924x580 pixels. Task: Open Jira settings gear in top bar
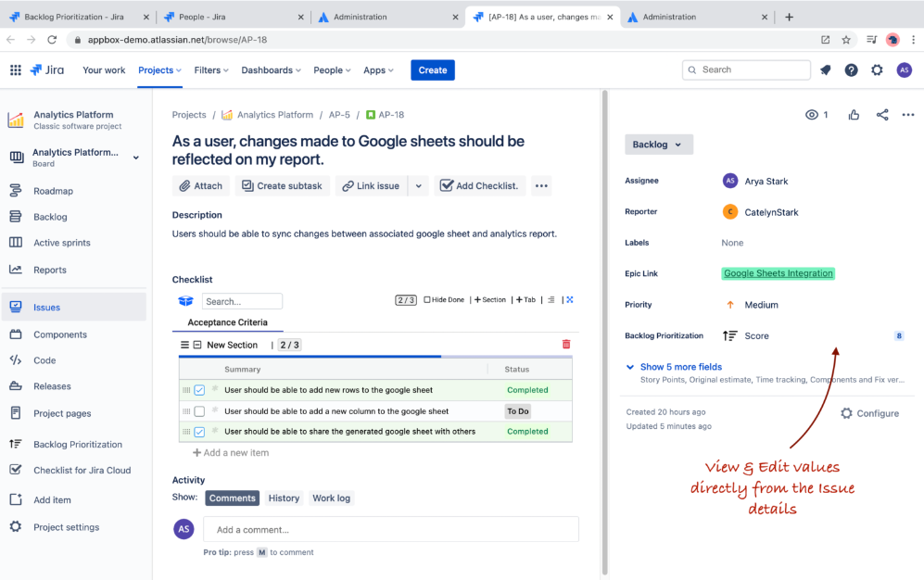[877, 70]
